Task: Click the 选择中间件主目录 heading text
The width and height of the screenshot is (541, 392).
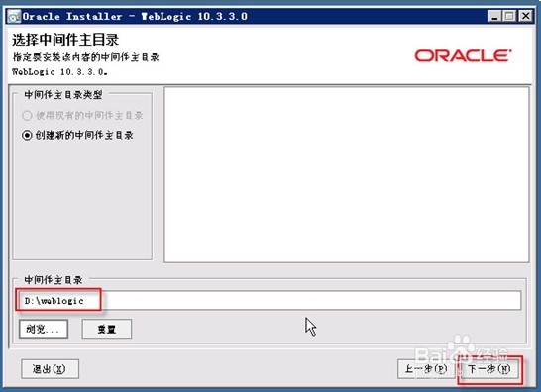Action: pyautogui.click(x=65, y=40)
